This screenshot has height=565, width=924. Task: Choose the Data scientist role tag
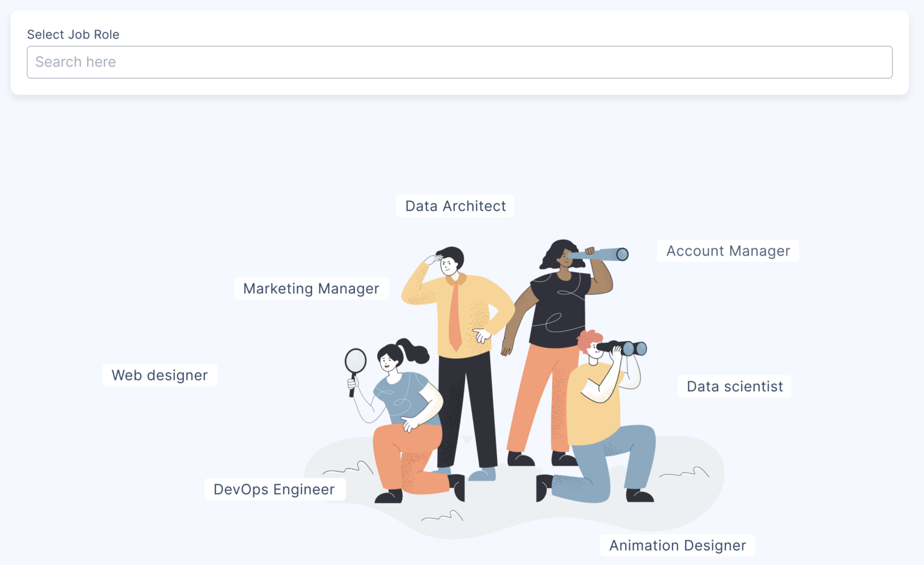coord(735,386)
